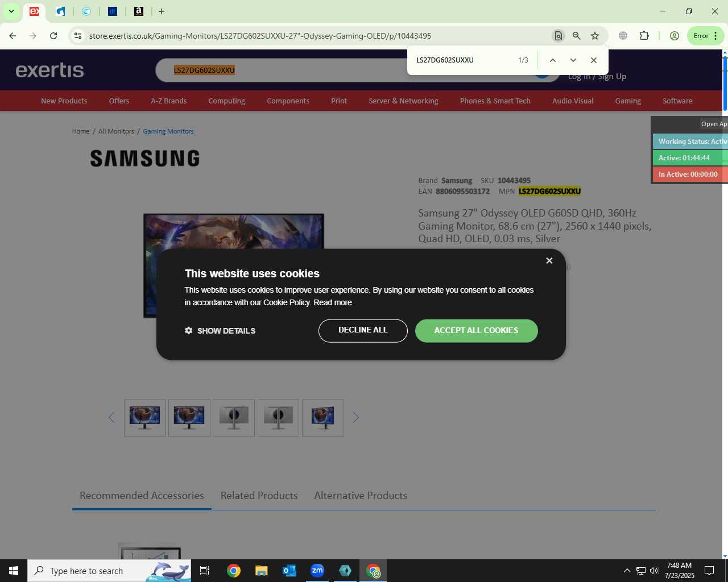
Task: Go to next find result
Action: 573,60
